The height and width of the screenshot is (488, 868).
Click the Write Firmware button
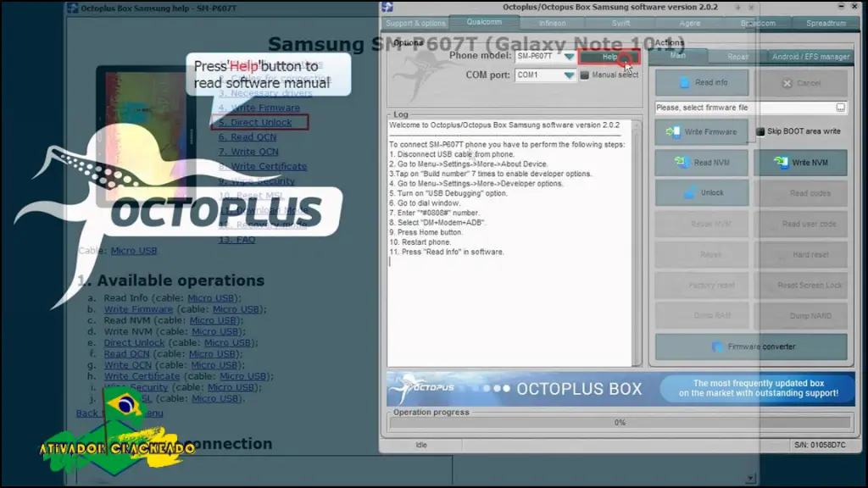click(701, 131)
